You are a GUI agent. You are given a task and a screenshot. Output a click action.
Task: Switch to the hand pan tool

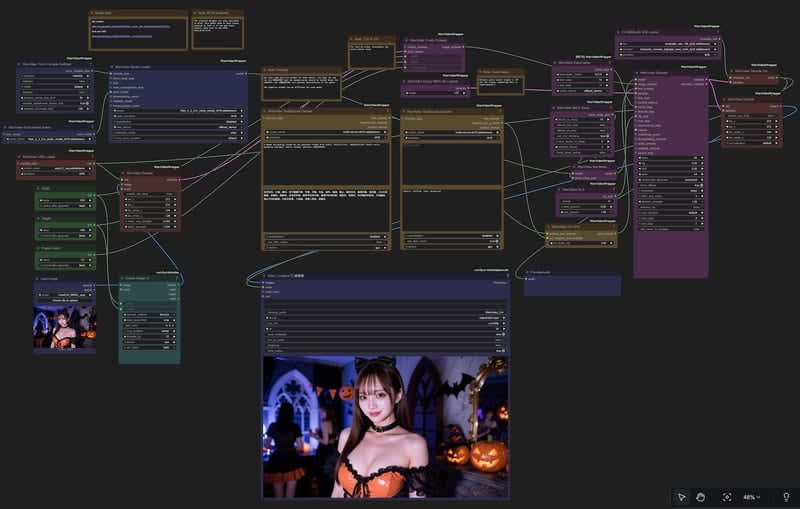[x=701, y=497]
